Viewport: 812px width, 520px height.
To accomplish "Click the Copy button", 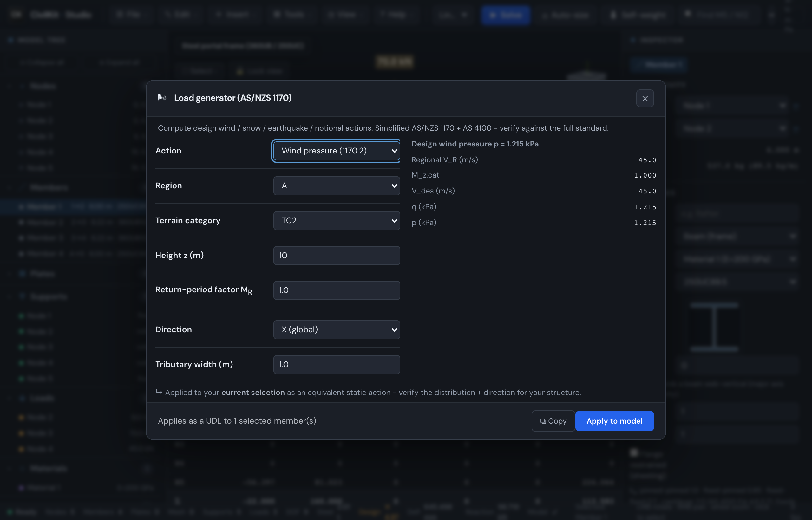I will [553, 421].
